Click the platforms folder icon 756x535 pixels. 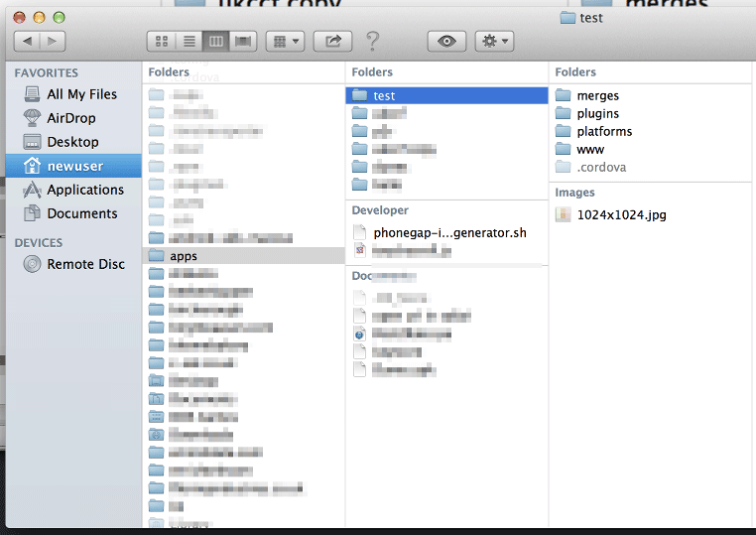[563, 130]
